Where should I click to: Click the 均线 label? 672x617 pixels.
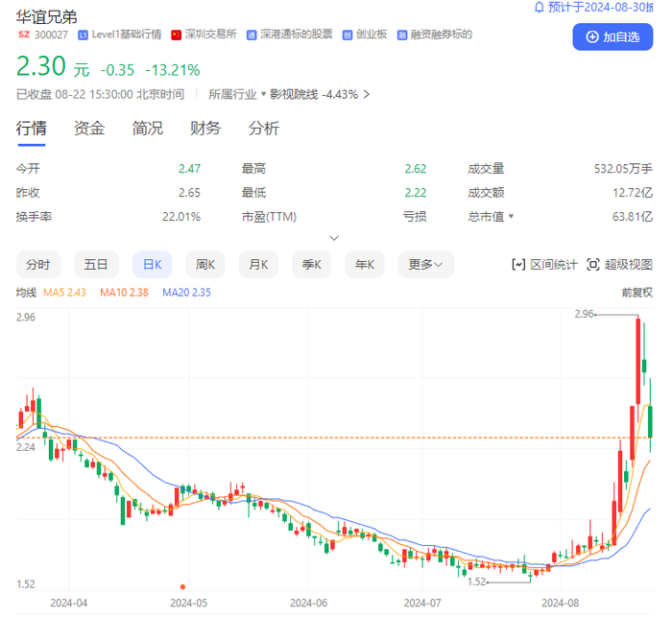click(26, 293)
